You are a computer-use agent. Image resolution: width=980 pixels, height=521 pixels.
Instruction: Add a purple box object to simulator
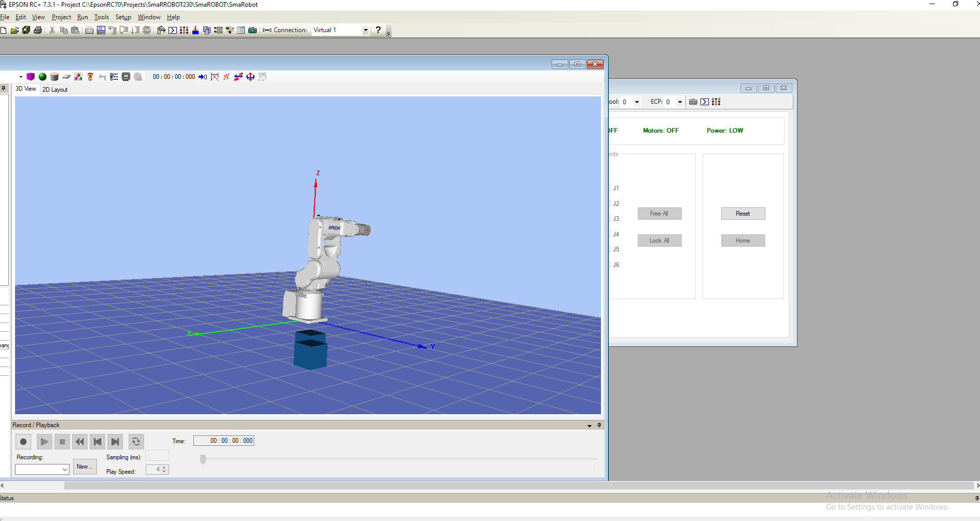pyautogui.click(x=31, y=77)
